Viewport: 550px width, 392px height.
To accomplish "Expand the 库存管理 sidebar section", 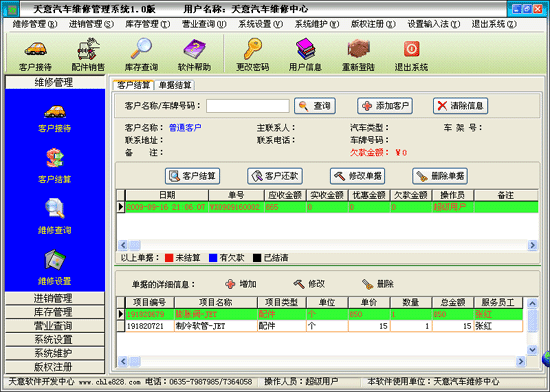I will click(55, 312).
